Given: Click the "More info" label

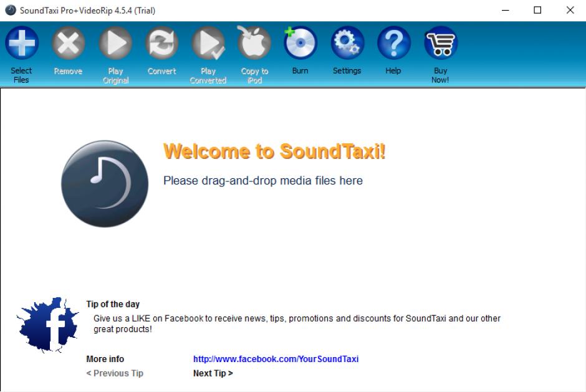Looking at the screenshot, I should [x=105, y=359].
